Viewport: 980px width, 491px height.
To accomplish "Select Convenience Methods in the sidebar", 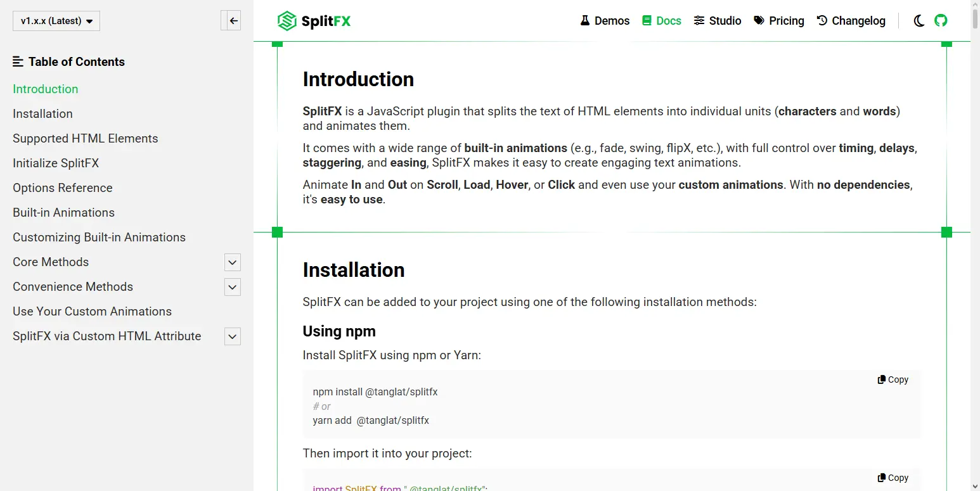I will click(x=73, y=287).
